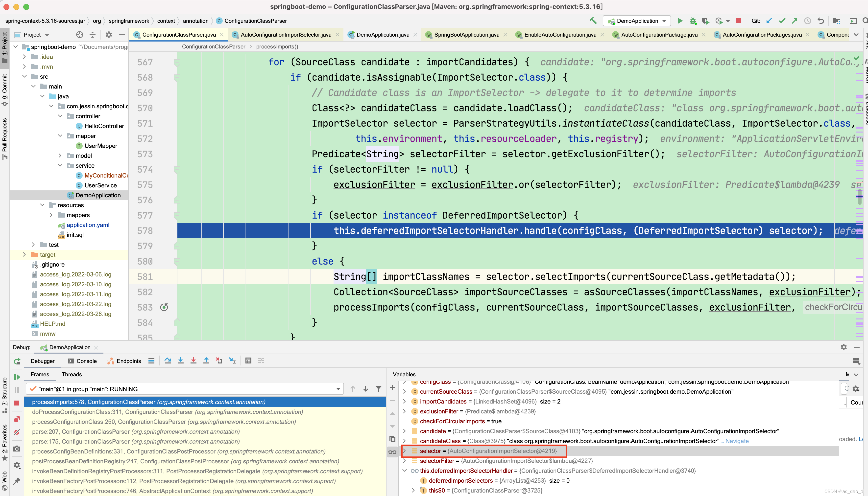Click the annotation breadcrumb segment
Image resolution: width=868 pixels, height=496 pixels.
196,21
